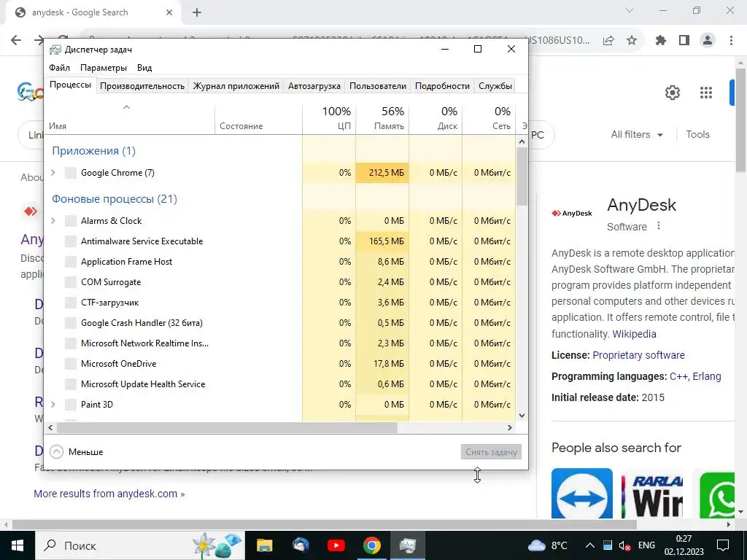Click Google Tools button
Screen dimensions: 747x560
tap(697, 135)
